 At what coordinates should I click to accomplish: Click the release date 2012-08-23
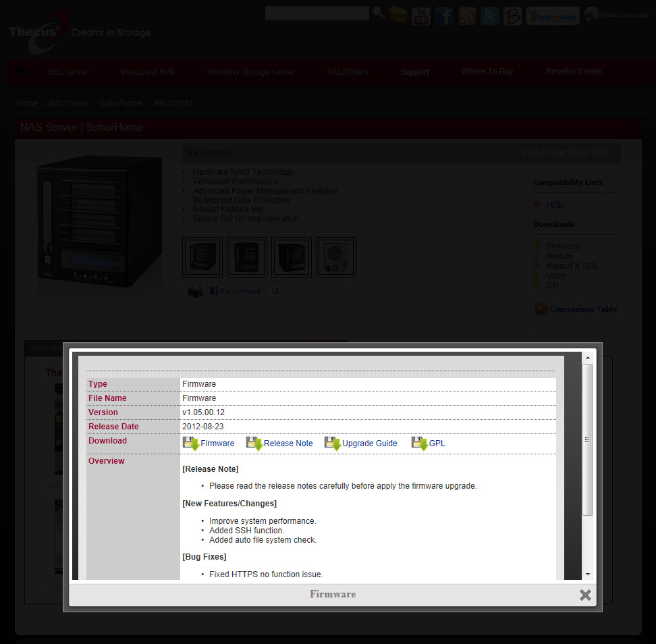pyautogui.click(x=203, y=427)
